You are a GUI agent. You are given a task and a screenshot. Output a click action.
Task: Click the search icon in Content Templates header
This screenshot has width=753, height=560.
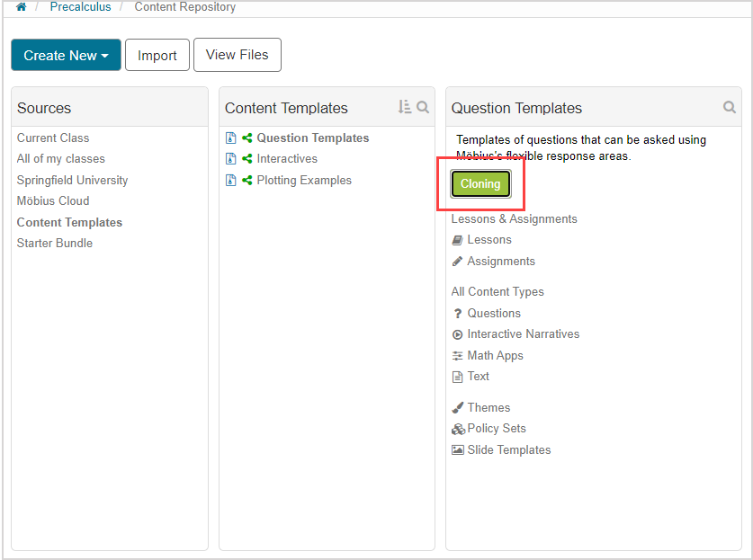tap(423, 107)
